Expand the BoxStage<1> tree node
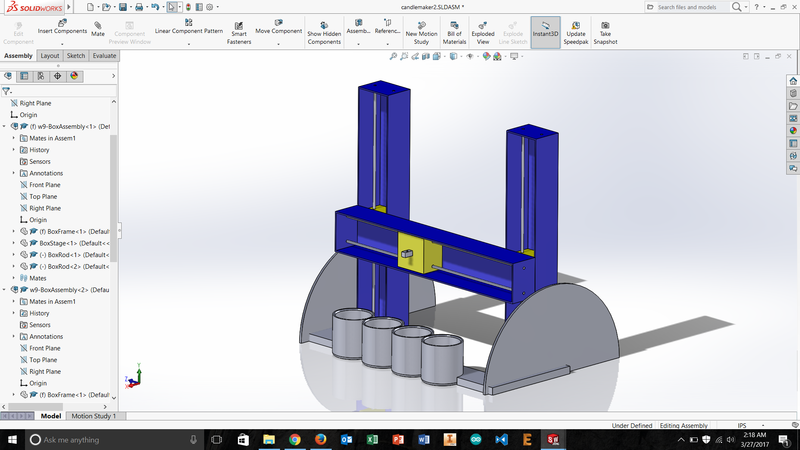The height and width of the screenshot is (450, 800). point(14,243)
